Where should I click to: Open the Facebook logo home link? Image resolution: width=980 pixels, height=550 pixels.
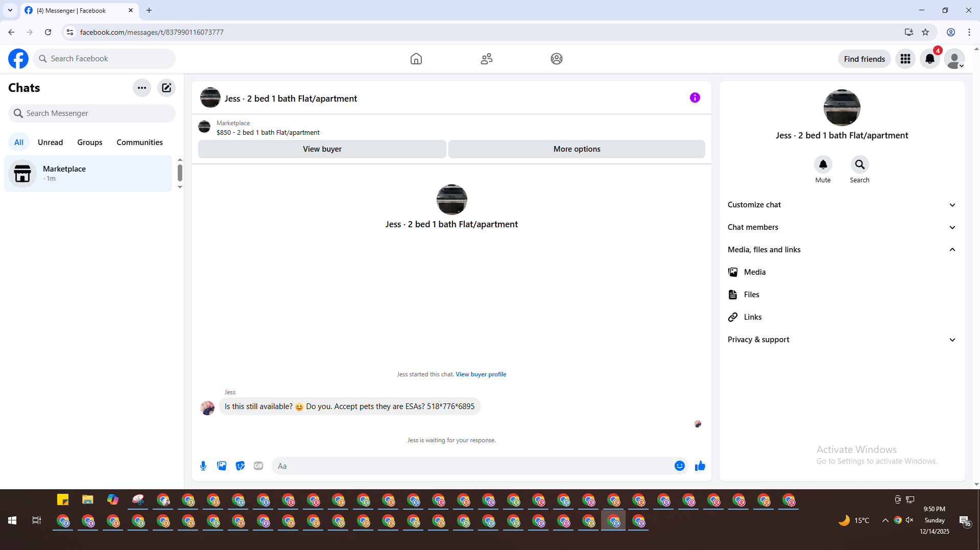click(18, 59)
